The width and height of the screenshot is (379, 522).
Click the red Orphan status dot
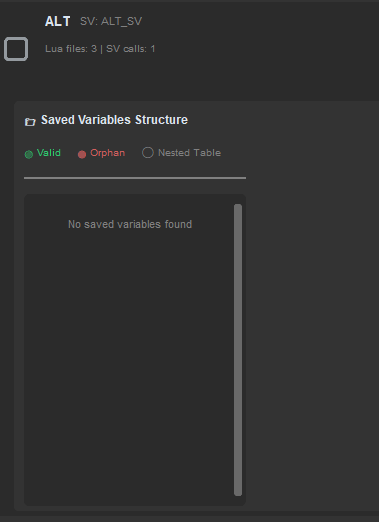[82, 154]
